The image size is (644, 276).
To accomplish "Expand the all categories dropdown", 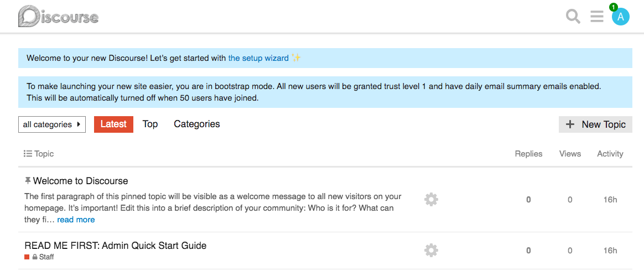I will pyautogui.click(x=52, y=124).
